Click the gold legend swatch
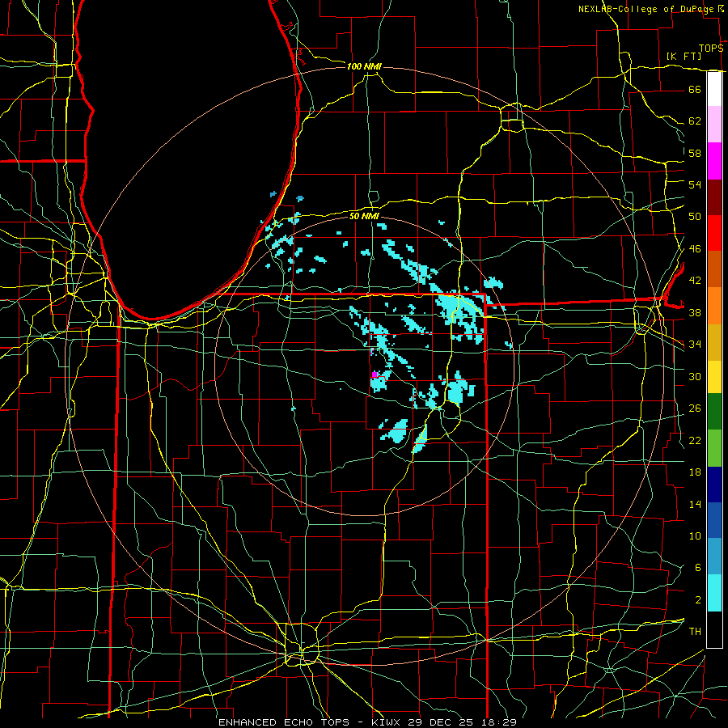 coord(714,343)
